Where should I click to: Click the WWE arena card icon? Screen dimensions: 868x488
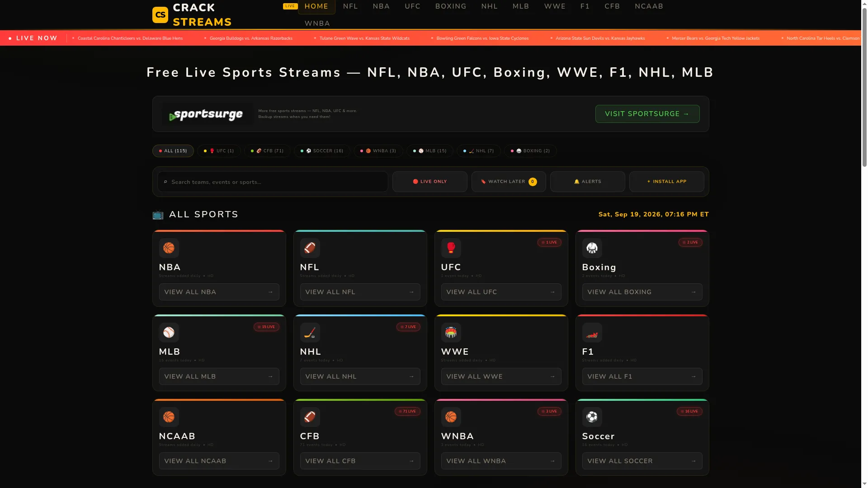[451, 333]
